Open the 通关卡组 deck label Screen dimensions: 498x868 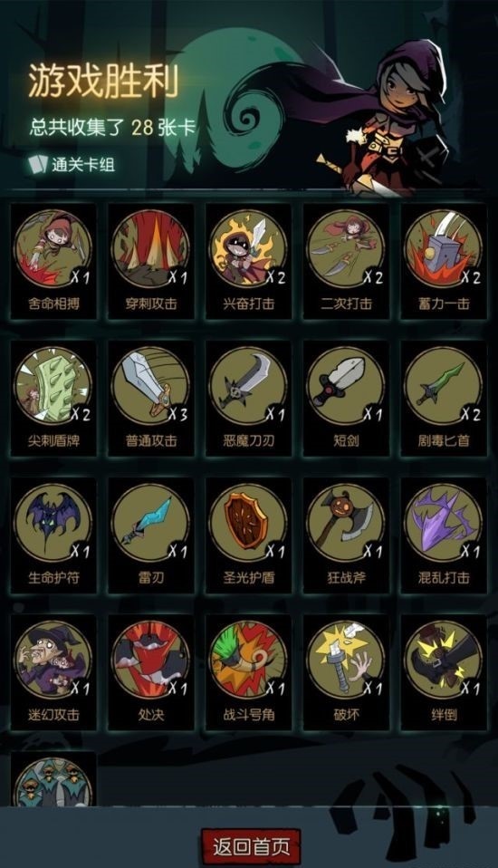[x=72, y=164]
